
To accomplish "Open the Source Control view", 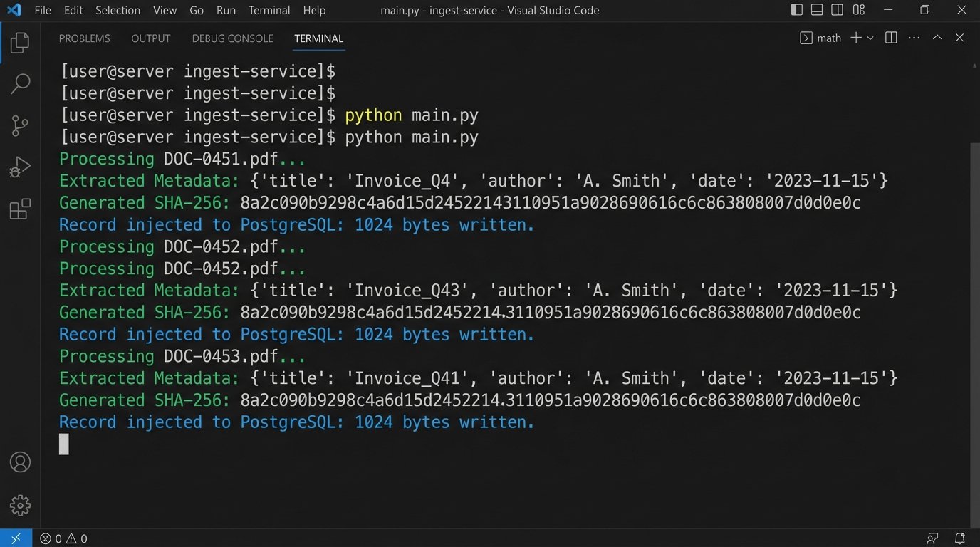I will coord(20,125).
